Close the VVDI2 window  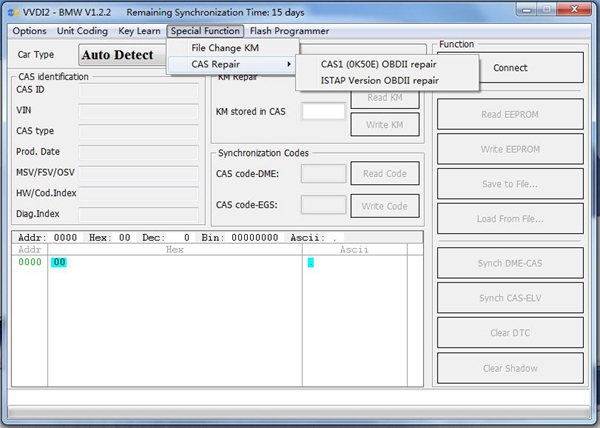click(574, 9)
